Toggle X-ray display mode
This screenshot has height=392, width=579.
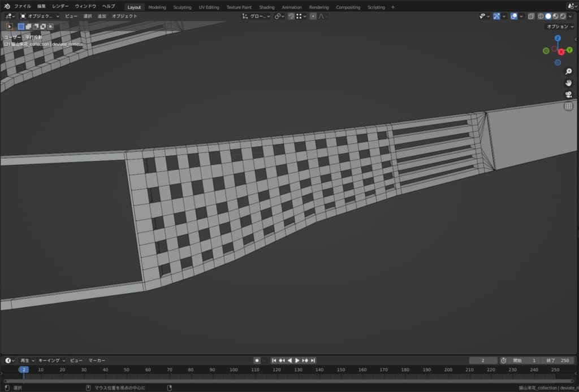[x=531, y=16]
